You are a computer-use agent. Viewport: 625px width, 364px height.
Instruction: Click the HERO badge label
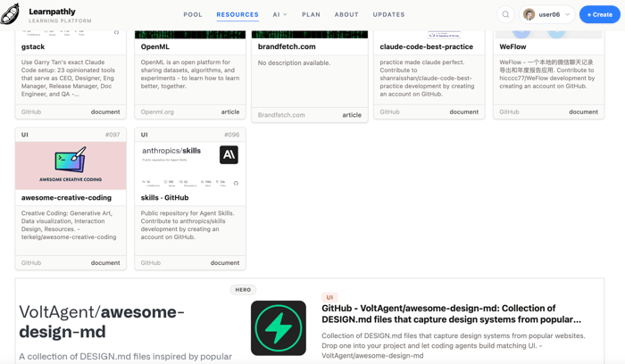pos(243,290)
